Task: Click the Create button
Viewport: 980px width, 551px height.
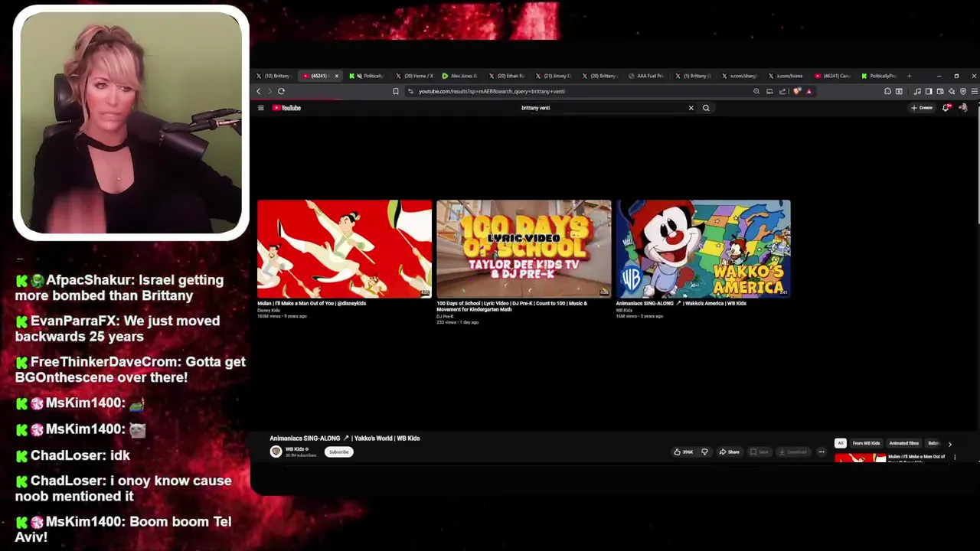Action: coord(922,108)
